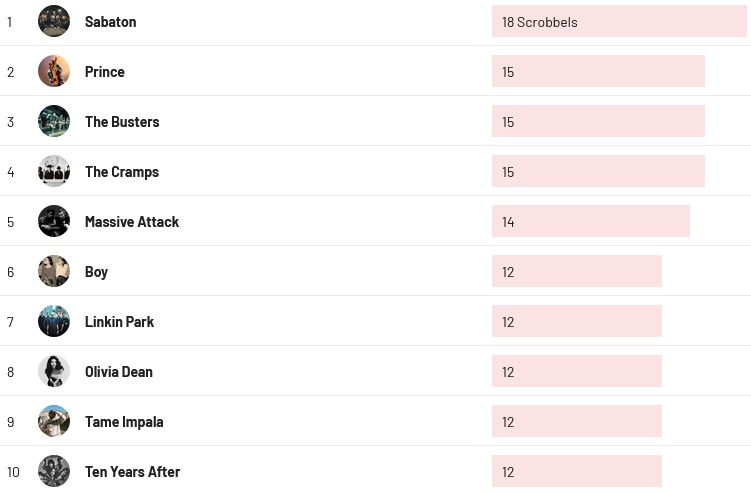The image size is (751, 494).
Task: Open the Boy artist avatar
Action: [x=54, y=271]
